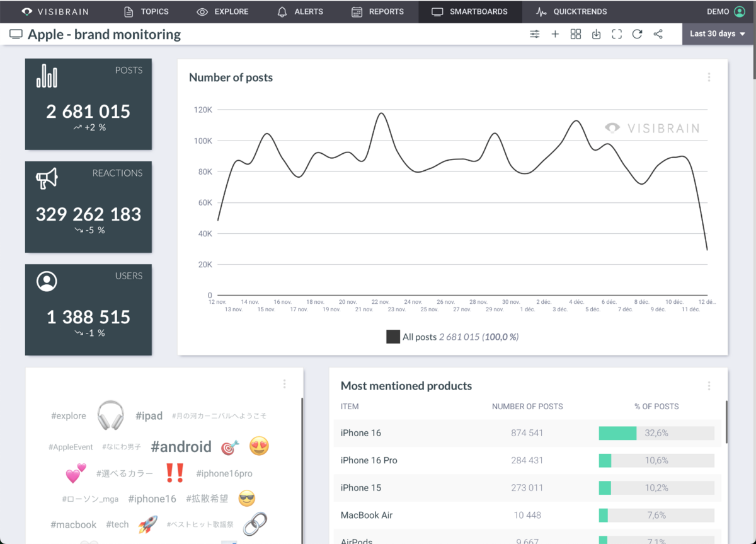The image size is (756, 544).
Task: Export the smartboard via the download icon
Action: pyautogui.click(x=596, y=34)
